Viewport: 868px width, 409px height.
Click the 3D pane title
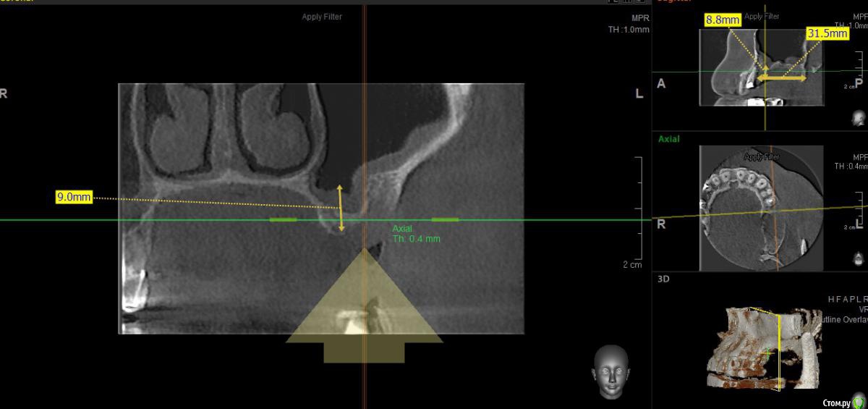[x=663, y=278]
